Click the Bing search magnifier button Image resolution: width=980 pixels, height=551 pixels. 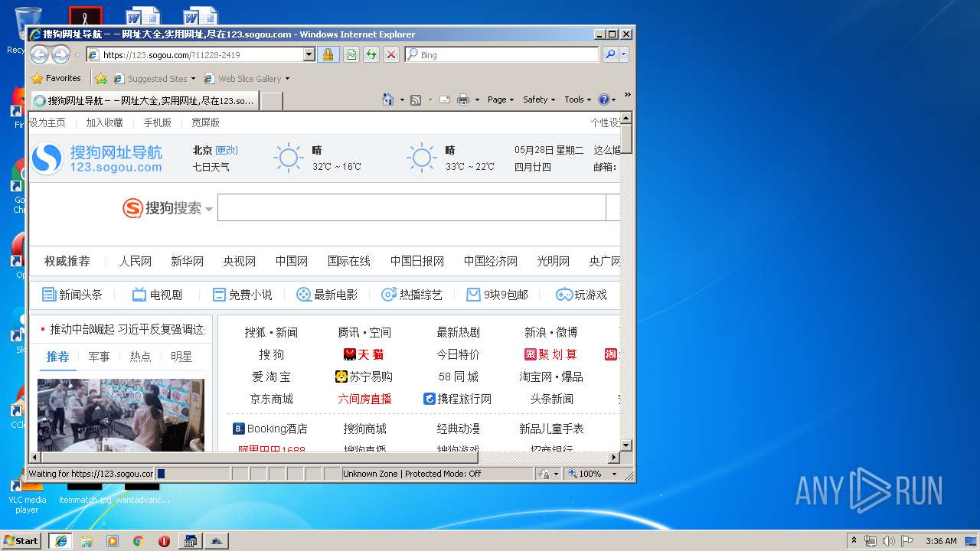[610, 54]
